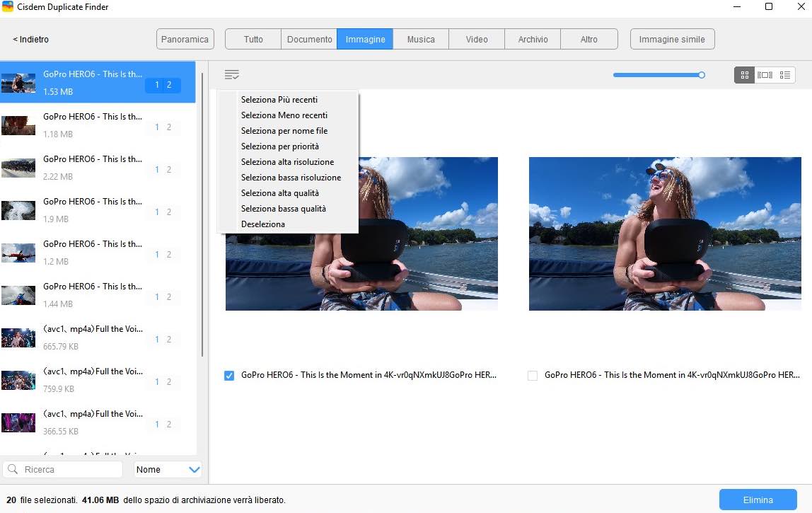This screenshot has height=513, width=812.
Task: Open the Nome sort dropdown
Action: 168,469
